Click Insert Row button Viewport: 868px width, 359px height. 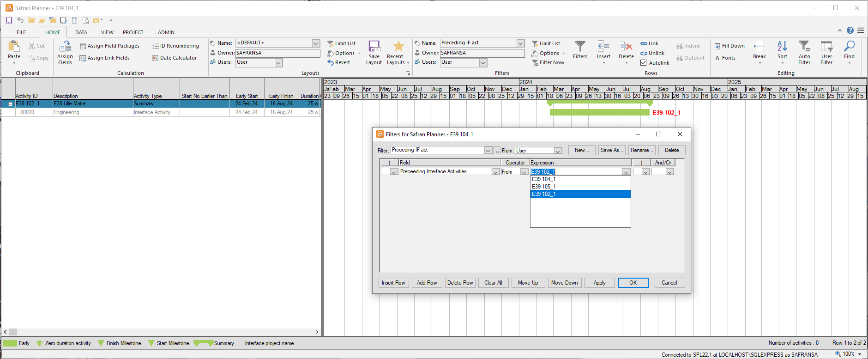point(393,283)
